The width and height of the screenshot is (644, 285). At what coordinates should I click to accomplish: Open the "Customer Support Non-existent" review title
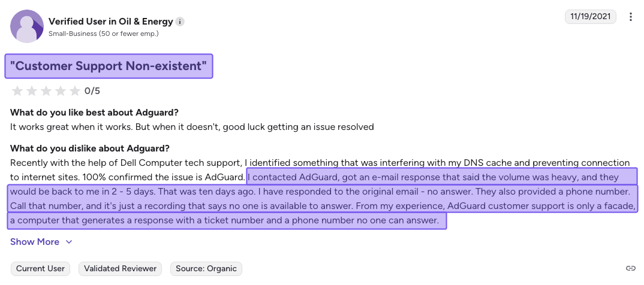coord(109,66)
